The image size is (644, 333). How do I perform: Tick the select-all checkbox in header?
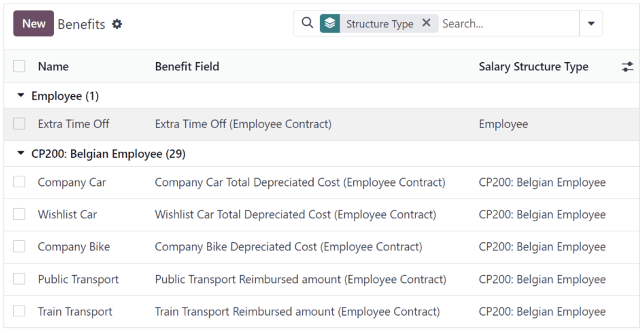19,66
